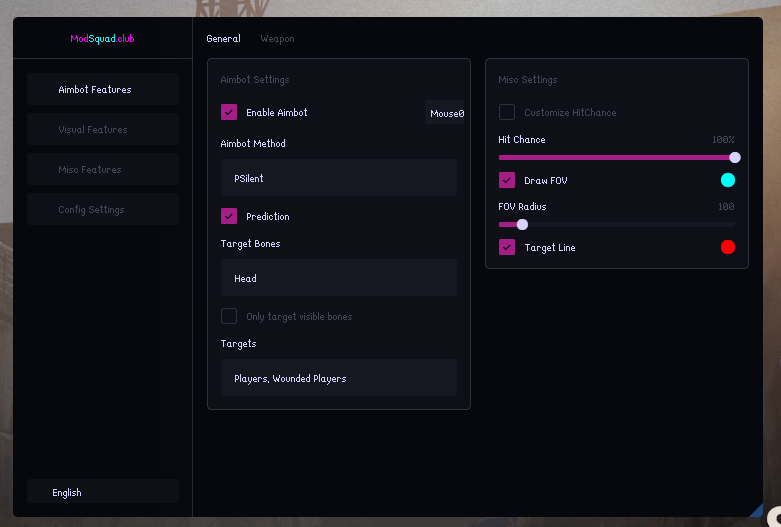Open the English language selector

(x=103, y=492)
